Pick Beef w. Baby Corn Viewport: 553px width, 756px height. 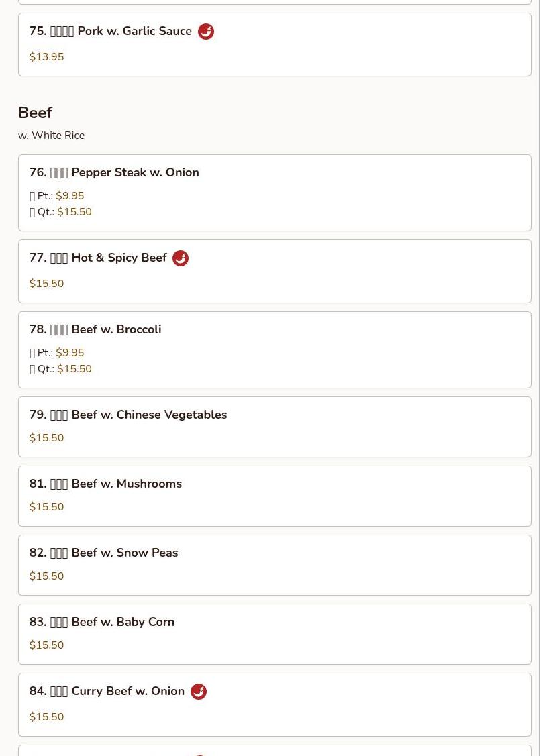click(x=102, y=622)
